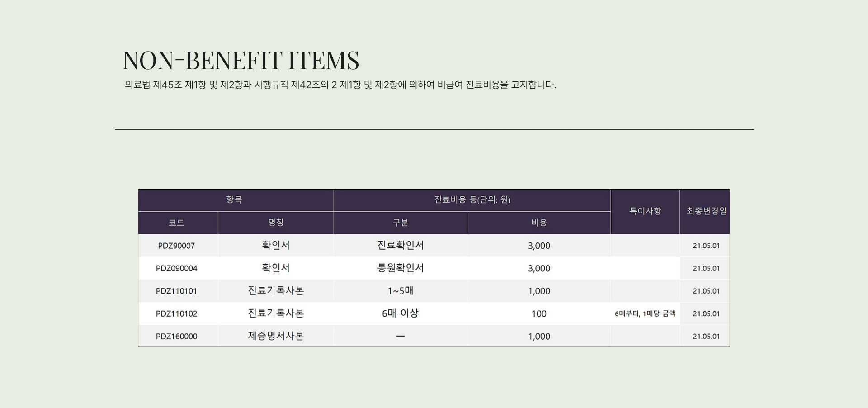Click the 제증명서사본 name cell

[x=276, y=336]
